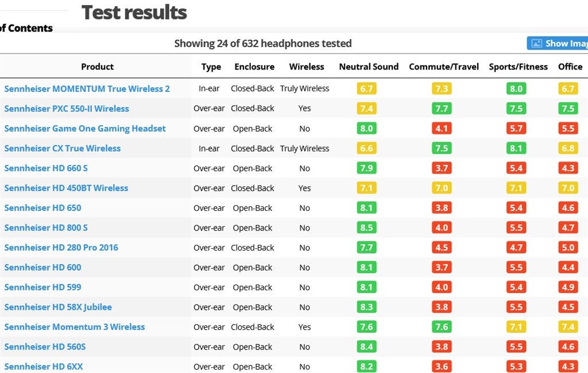
Task: Click 8.0 Neutral Sound score for Game One Headset
Action: (366, 128)
